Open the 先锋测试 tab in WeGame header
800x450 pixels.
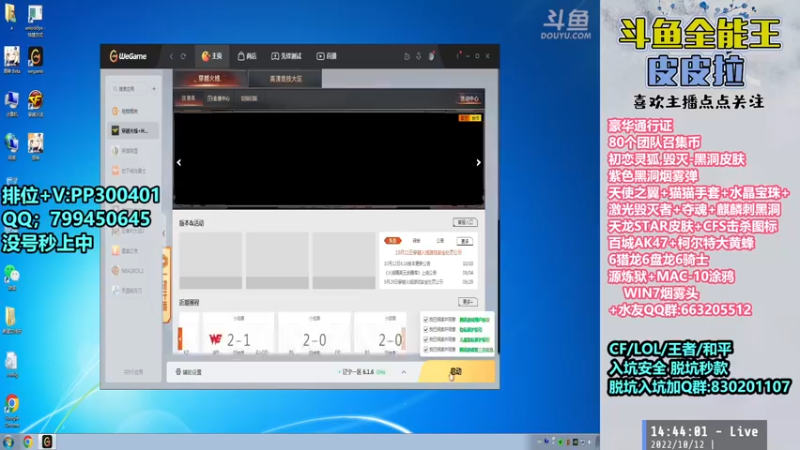(286, 56)
